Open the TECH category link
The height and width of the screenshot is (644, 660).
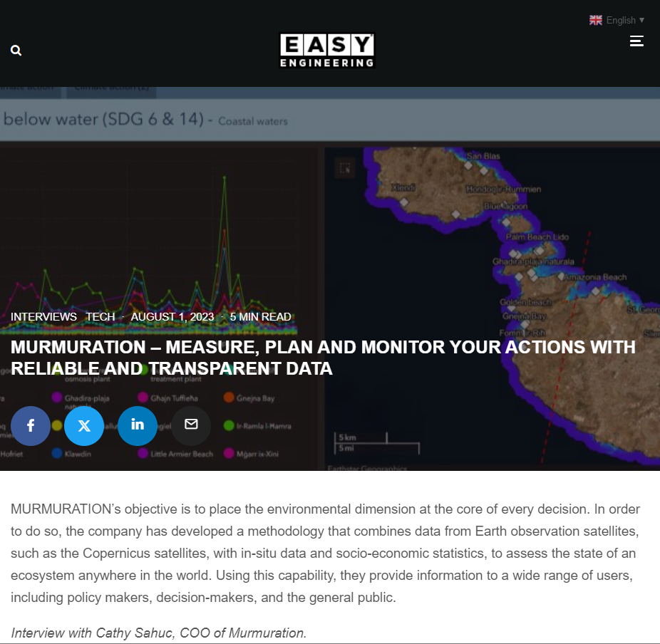pos(100,317)
